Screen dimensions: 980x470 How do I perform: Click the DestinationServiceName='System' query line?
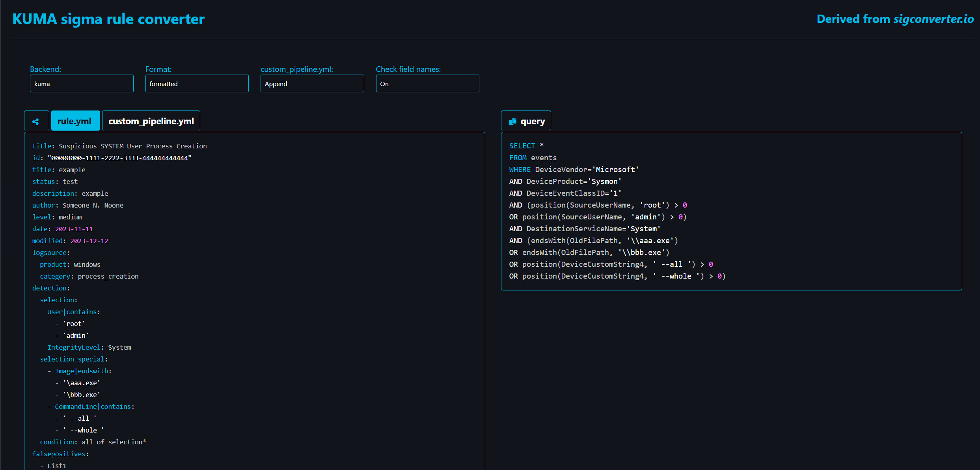click(x=585, y=229)
